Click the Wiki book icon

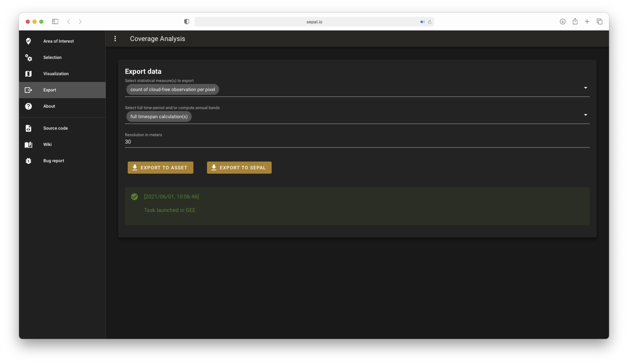[28, 145]
